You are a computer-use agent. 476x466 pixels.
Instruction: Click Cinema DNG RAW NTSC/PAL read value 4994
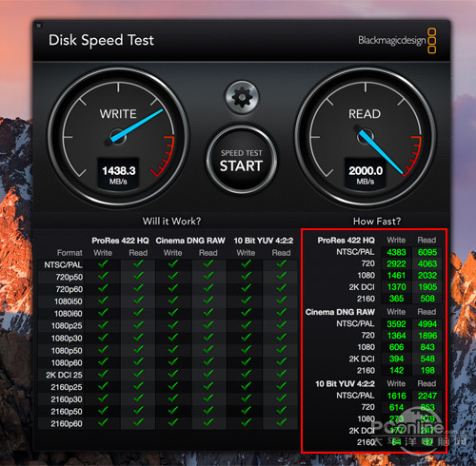pos(427,324)
